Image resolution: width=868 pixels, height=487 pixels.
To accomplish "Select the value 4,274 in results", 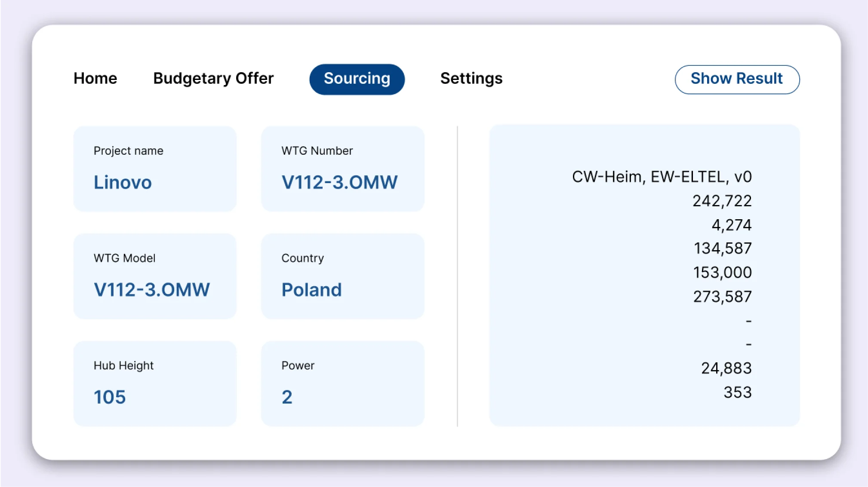I will (x=732, y=225).
